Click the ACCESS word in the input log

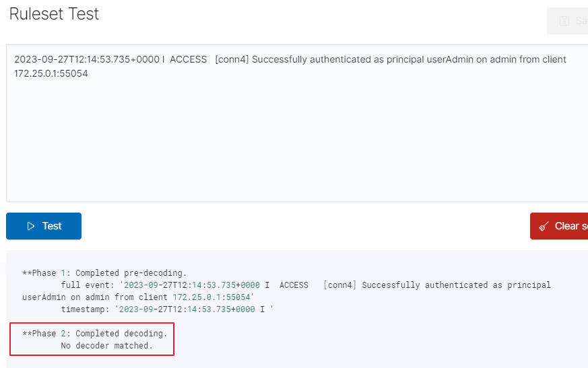click(188, 59)
